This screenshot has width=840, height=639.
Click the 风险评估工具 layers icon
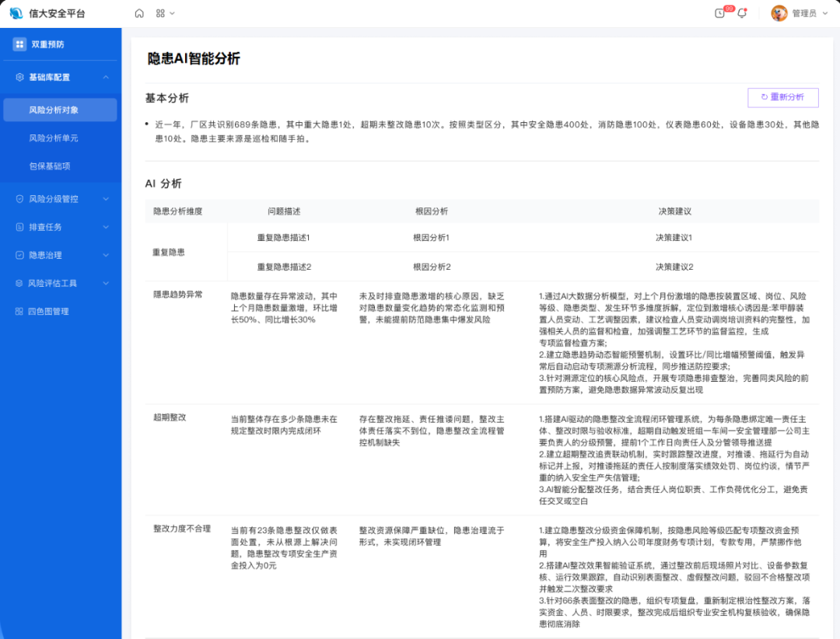pos(19,283)
